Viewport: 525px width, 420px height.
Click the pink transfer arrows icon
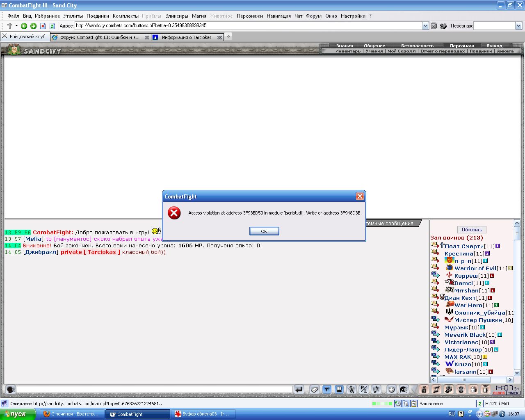click(x=436, y=389)
